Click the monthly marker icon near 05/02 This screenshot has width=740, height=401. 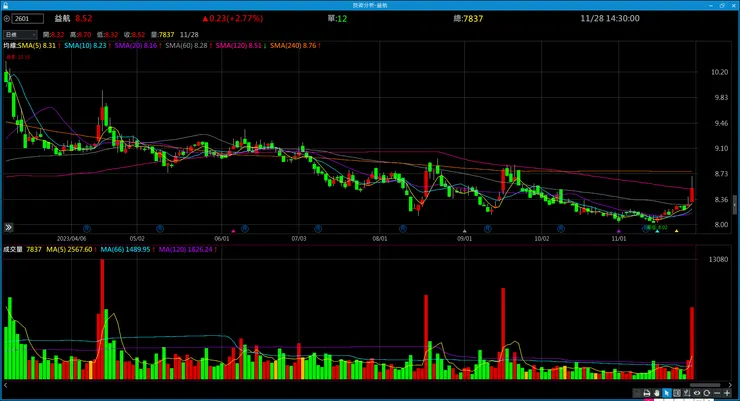coord(160,229)
